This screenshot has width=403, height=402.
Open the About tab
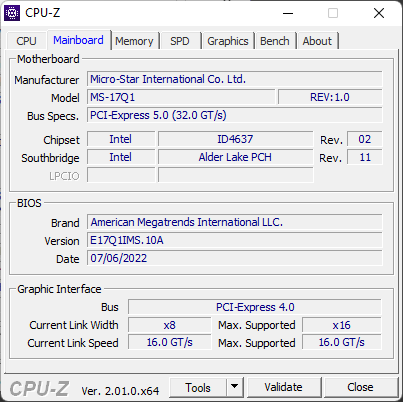point(317,41)
